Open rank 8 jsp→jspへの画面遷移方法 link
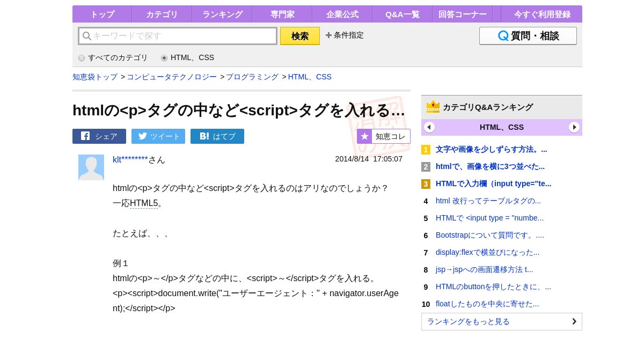This screenshot has height=338, width=644. (485, 269)
